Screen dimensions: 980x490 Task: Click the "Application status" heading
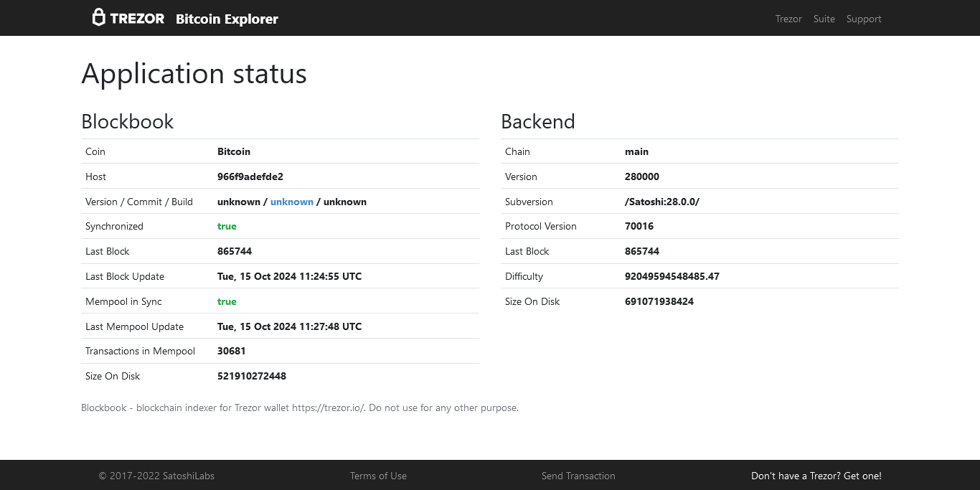click(194, 74)
